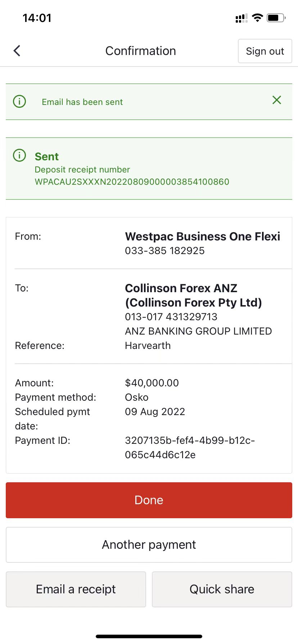This screenshot has width=298, height=644.
Task: Tap the back arrow icon
Action: point(17,51)
